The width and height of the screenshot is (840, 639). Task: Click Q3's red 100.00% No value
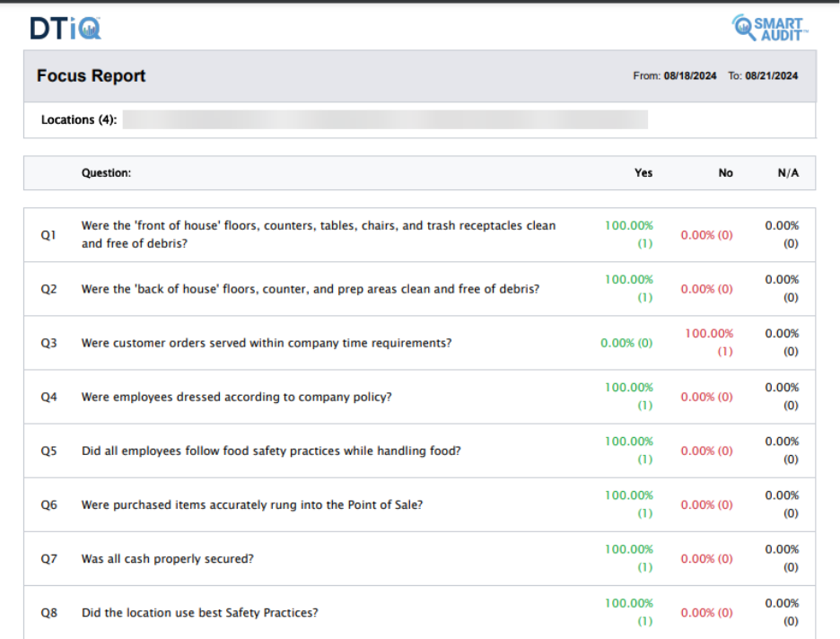[709, 334]
